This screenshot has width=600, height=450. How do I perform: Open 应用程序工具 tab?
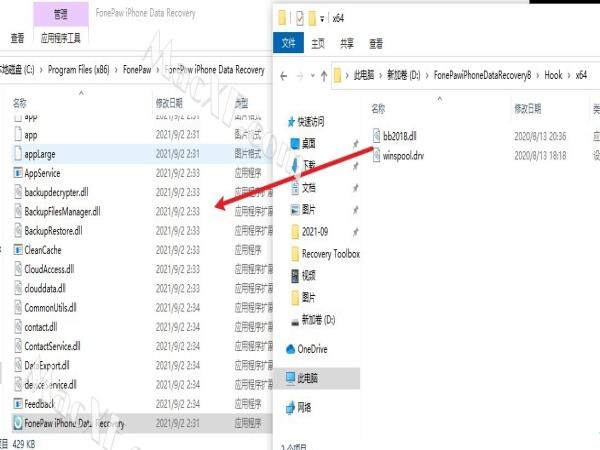point(61,38)
